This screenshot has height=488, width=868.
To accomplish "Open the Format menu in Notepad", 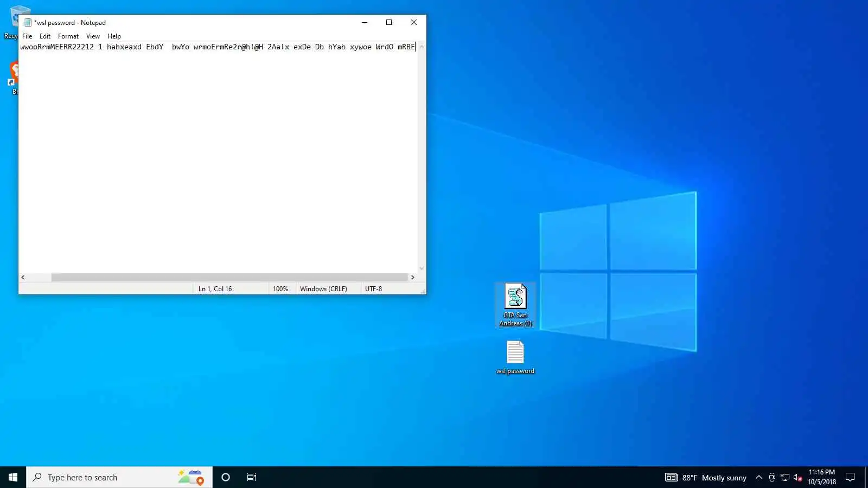I will coord(68,36).
